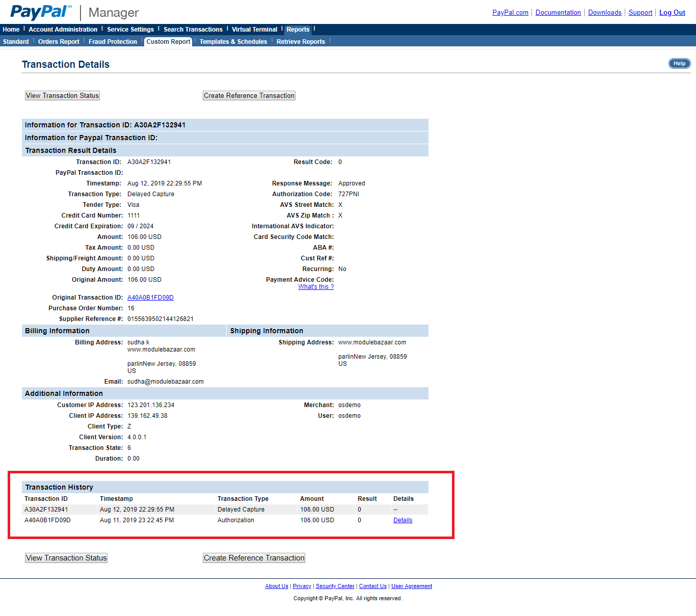Switch to the Standard reports tab
The image size is (696, 616).
pyautogui.click(x=16, y=42)
